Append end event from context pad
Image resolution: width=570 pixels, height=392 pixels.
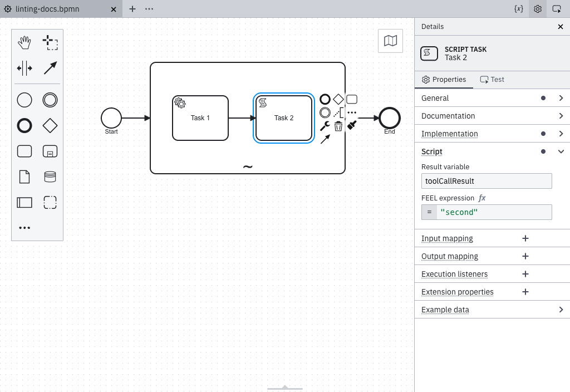coord(325,99)
